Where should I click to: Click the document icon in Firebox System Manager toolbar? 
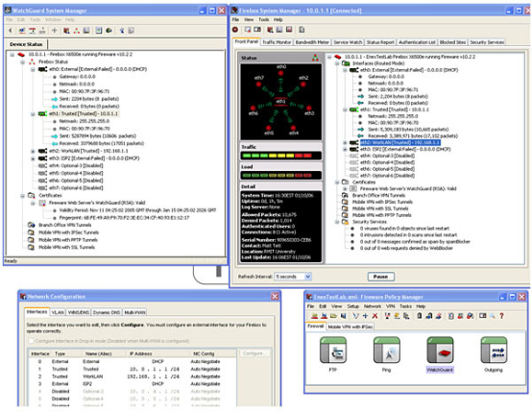pyautogui.click(x=302, y=30)
